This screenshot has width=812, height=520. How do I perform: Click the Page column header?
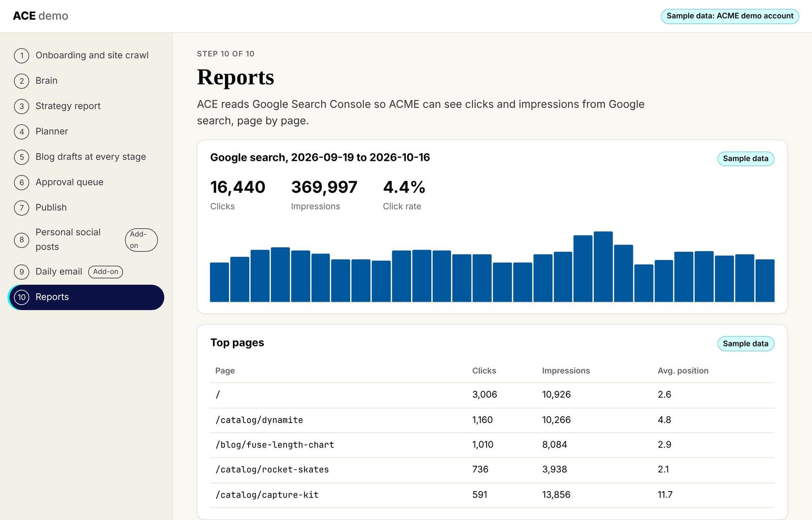[225, 371]
